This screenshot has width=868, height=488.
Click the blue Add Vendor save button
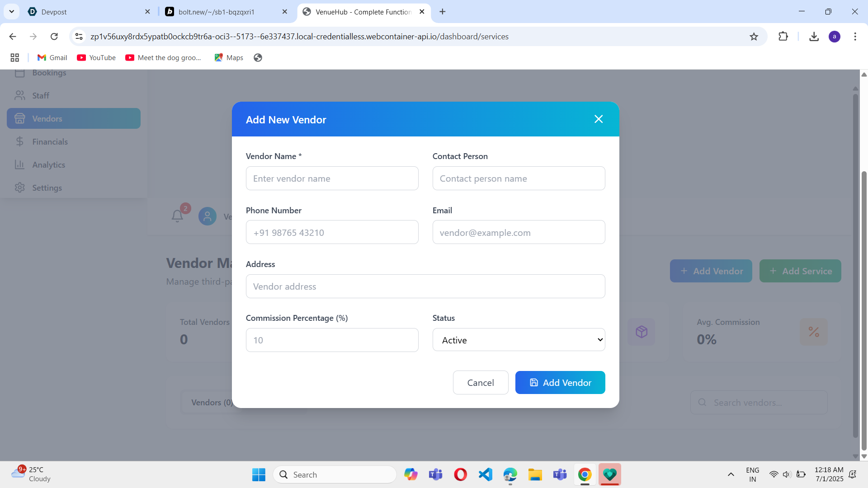click(560, 383)
